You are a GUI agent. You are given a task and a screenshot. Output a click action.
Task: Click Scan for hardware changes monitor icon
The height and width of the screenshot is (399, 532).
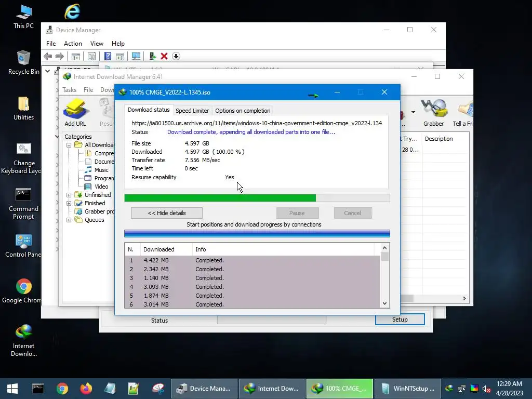point(136,56)
